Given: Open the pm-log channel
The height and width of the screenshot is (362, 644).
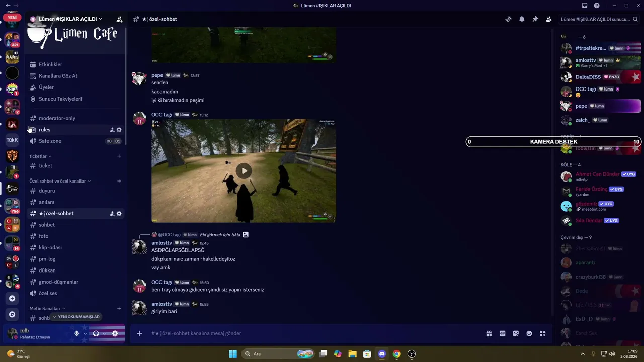Looking at the screenshot, I should point(75,259).
